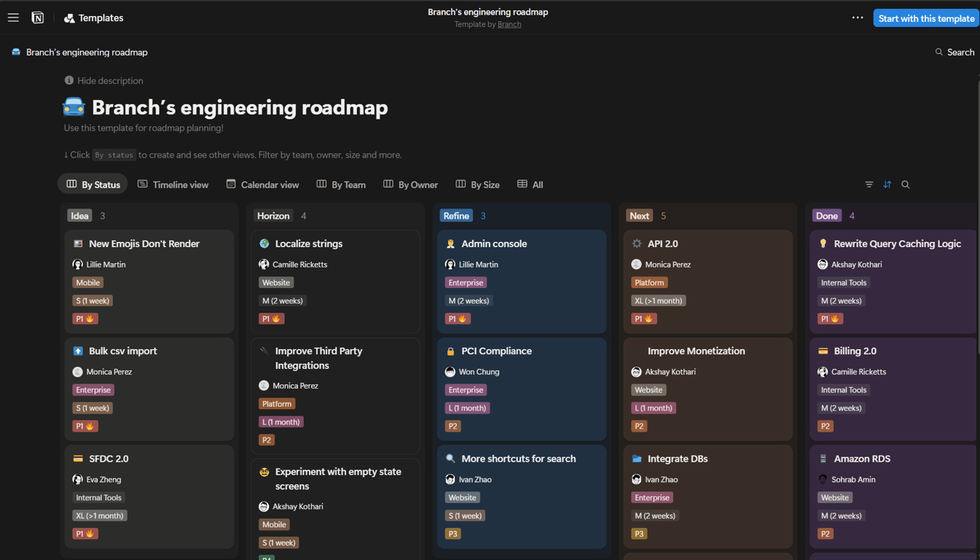Click the More shortcuts for search magnifier icon

[450, 459]
